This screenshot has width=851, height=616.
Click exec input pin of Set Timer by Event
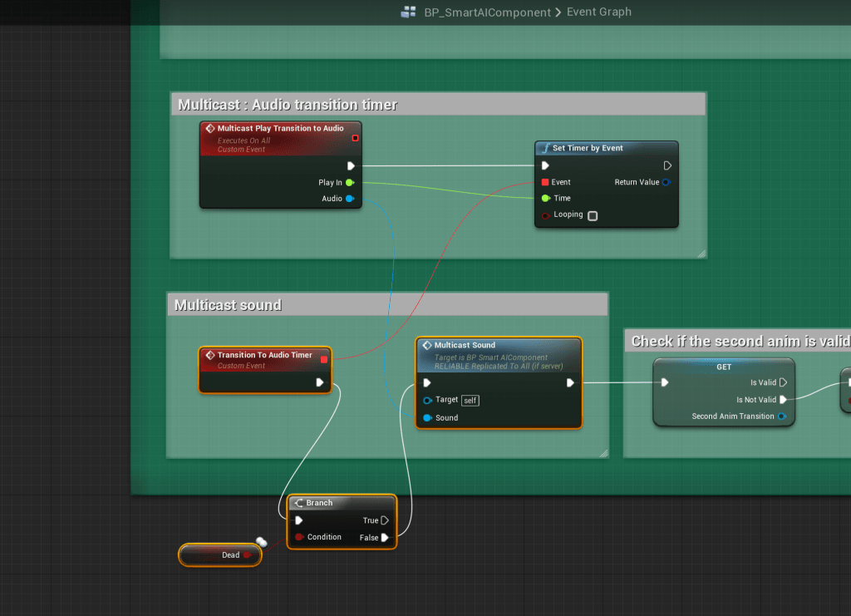coord(545,165)
